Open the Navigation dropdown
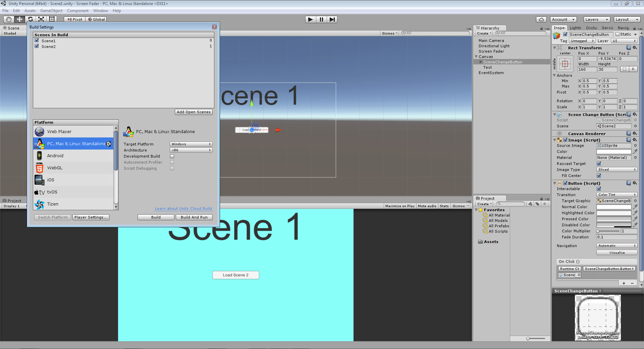This screenshot has height=349, width=644. click(617, 246)
